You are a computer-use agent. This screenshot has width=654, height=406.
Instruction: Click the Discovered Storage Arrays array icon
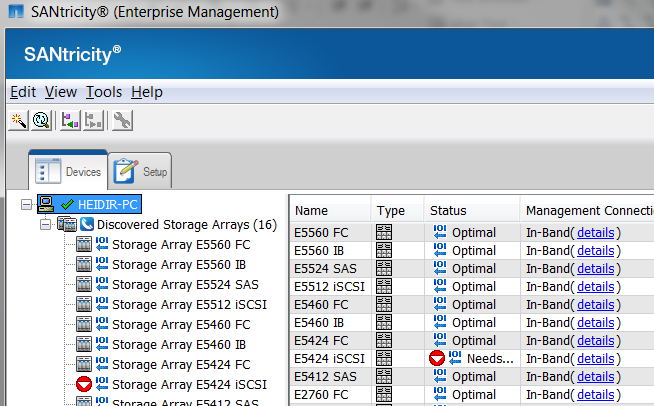point(67,224)
